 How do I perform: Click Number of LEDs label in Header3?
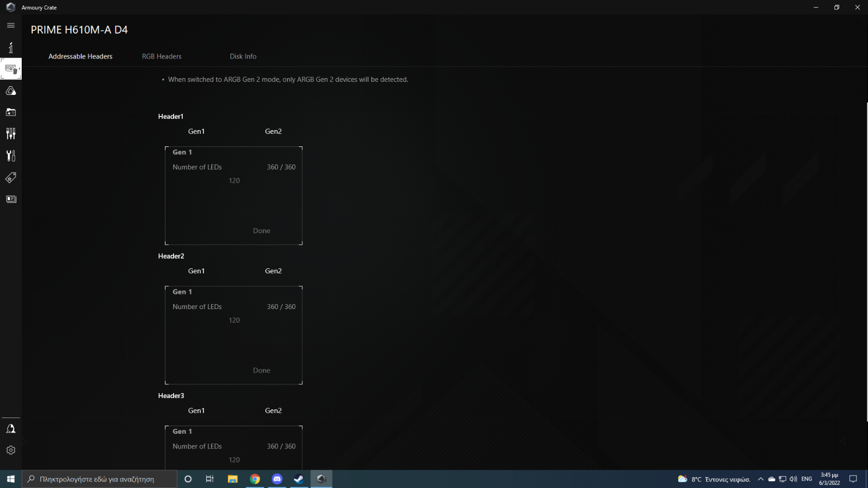197,446
